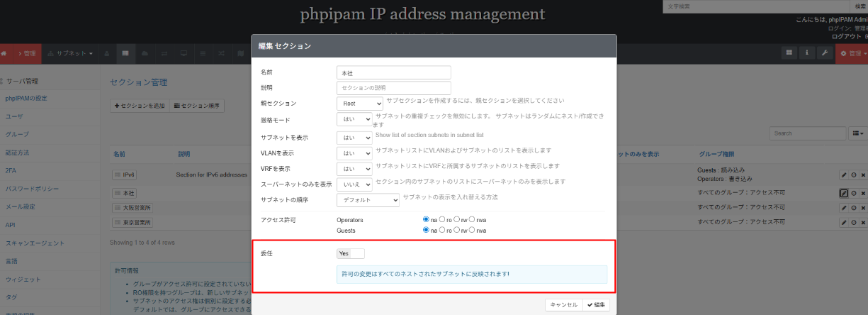Open the cloud icon in navbar
868x315 pixels.
pos(145,53)
